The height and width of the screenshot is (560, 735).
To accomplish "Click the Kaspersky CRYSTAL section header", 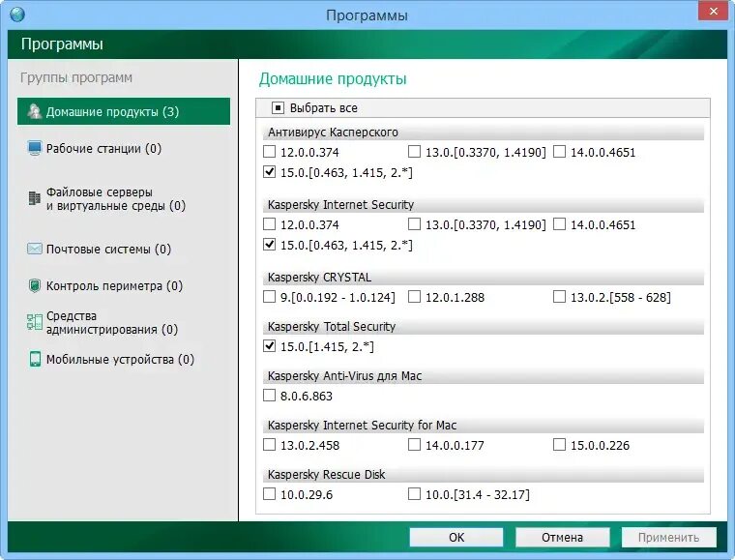I will [484, 278].
